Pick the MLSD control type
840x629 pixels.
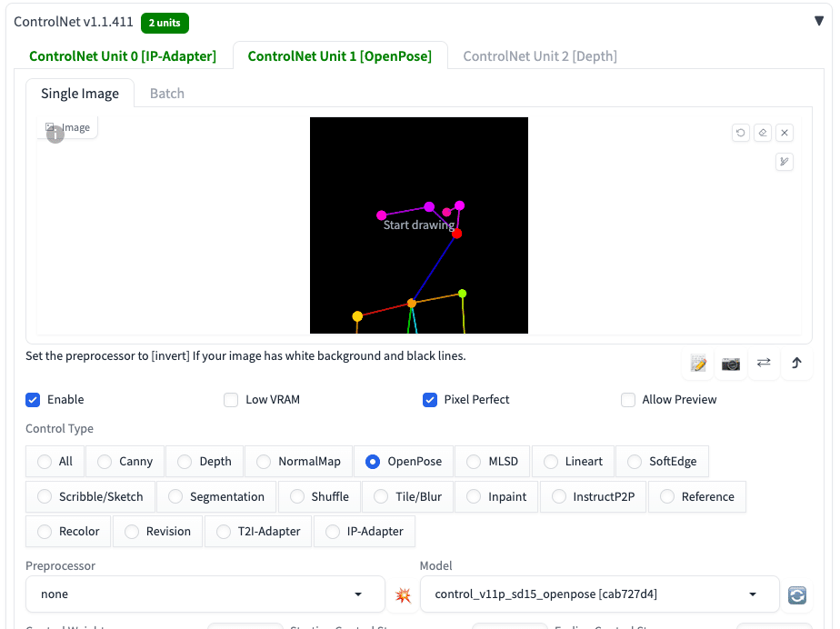[492, 462]
